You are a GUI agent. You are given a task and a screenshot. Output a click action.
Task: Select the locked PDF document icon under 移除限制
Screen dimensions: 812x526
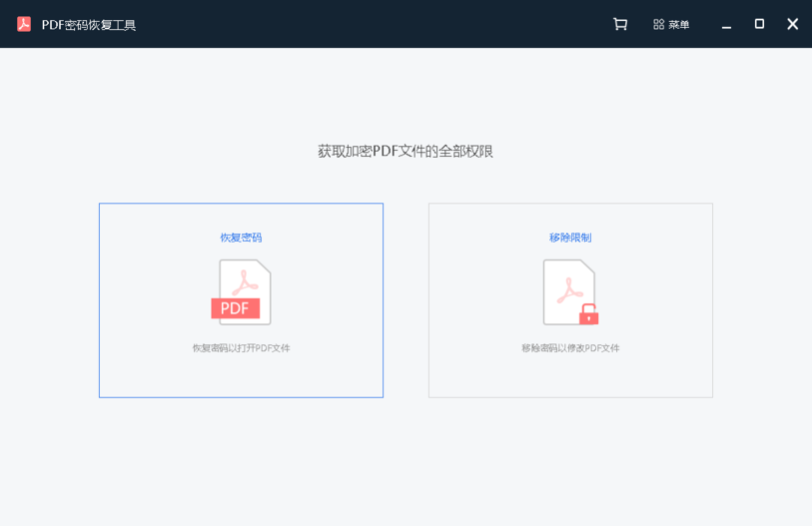click(x=569, y=291)
